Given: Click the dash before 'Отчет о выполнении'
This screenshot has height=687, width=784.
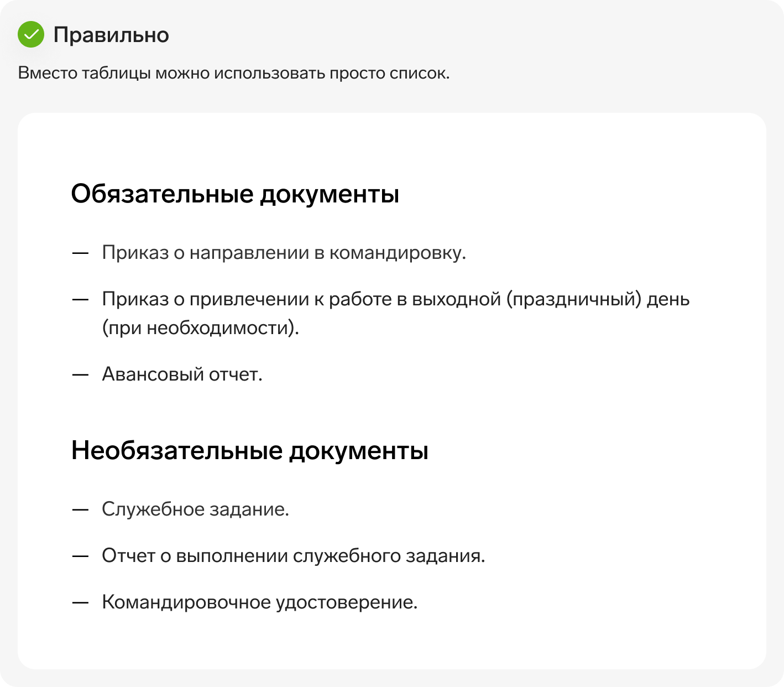Looking at the screenshot, I should pos(81,555).
